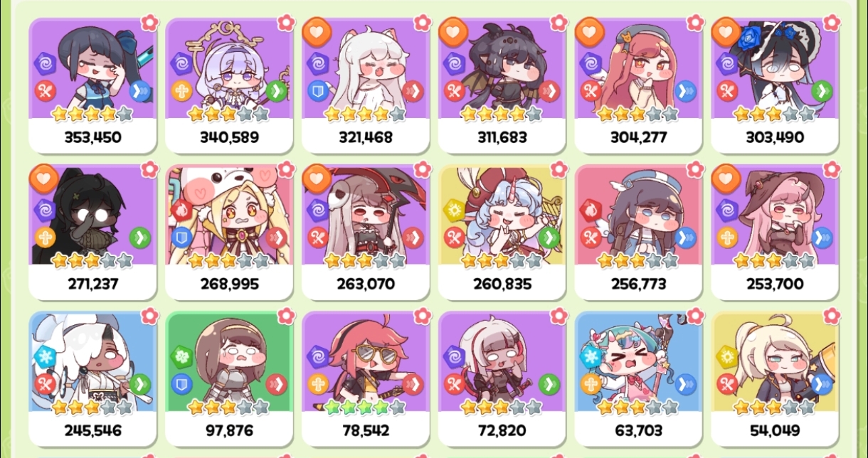This screenshot has width=868, height=458.
Task: Click the blue shield role icon on the 97,876 card
Action: [181, 384]
